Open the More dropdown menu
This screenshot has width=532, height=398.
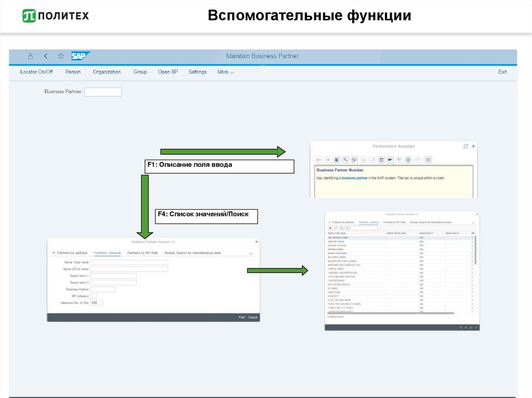click(225, 72)
